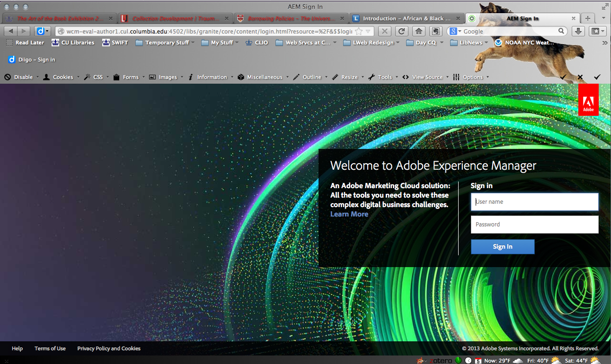The width and height of the screenshot is (611, 364).
Task: Open the SWIFT bookmark
Action: [115, 43]
